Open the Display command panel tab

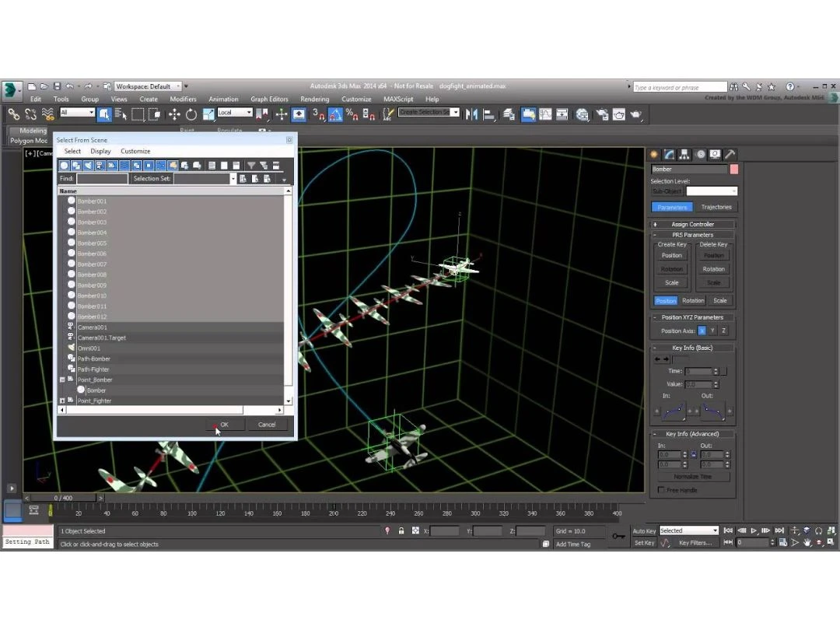coord(715,154)
